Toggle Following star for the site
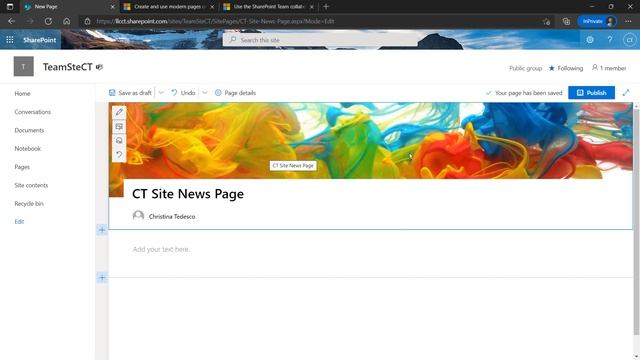Screen dimensions: 640x360 point(552,68)
